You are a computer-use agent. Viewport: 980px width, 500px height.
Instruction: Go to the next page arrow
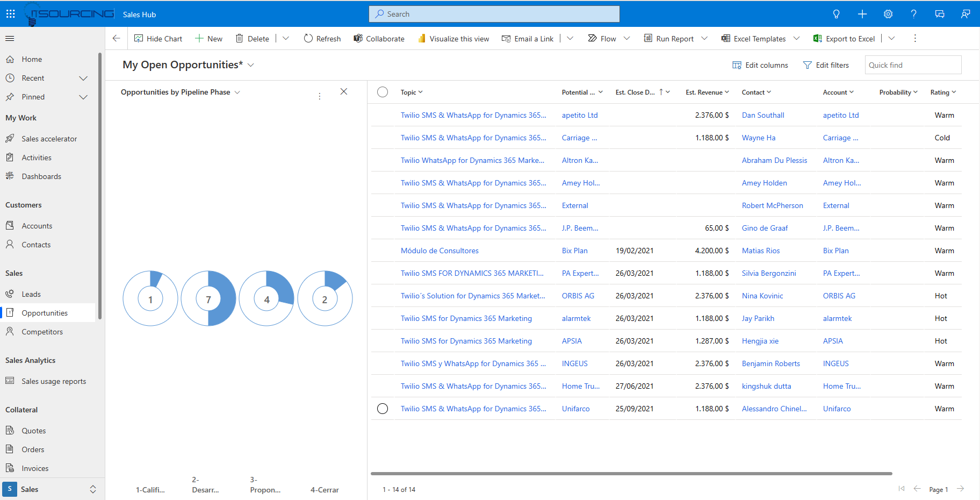961,489
